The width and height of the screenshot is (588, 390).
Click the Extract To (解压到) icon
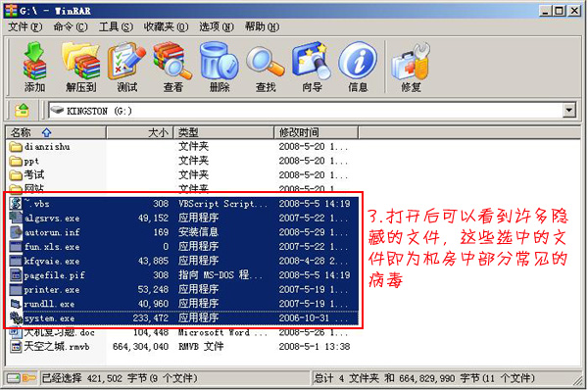pyautogui.click(x=81, y=62)
